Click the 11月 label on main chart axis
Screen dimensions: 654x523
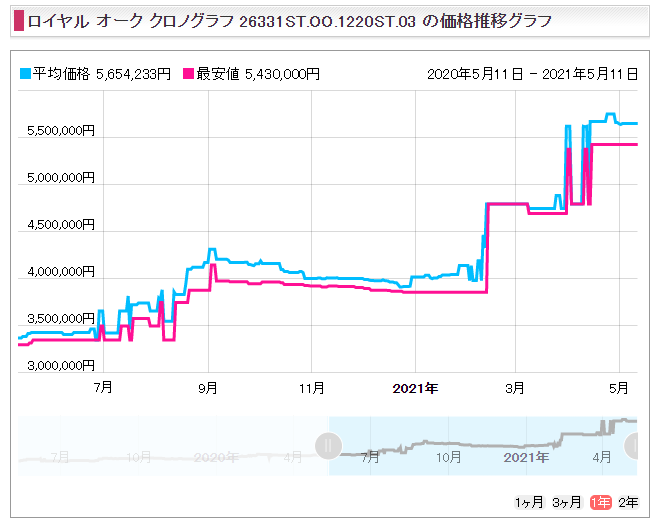tap(311, 388)
